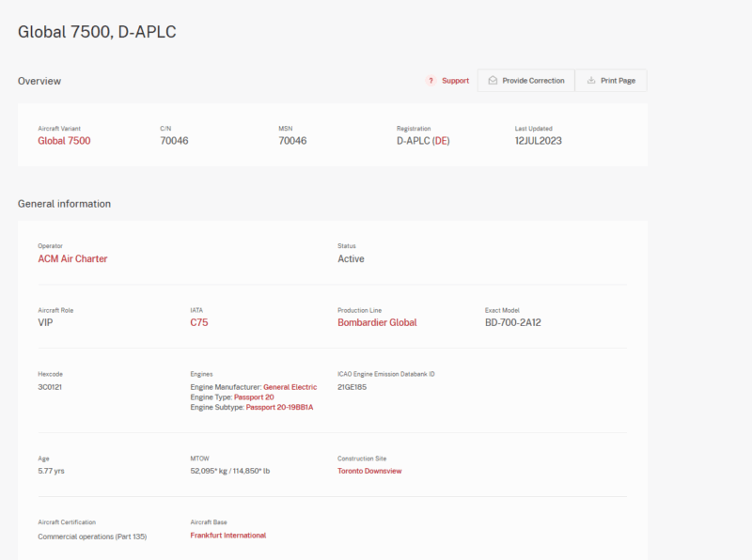Open the Passport 20 engine type link
Viewport: 752px width, 560px height.
pyautogui.click(x=254, y=397)
